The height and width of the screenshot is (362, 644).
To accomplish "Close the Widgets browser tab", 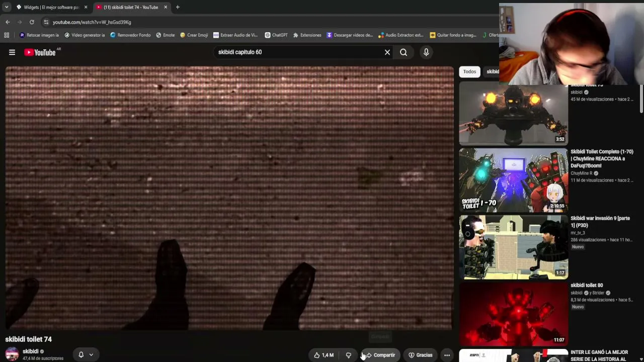I will (86, 7).
